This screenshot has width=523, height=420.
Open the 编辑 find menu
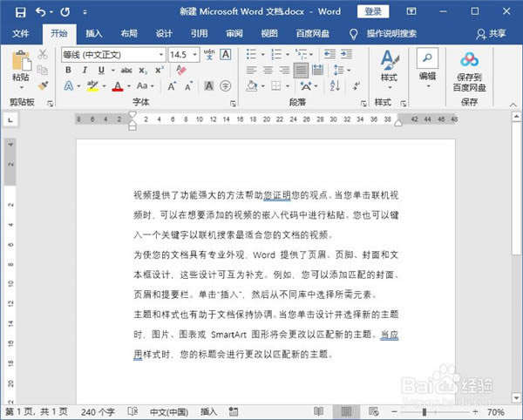click(428, 68)
